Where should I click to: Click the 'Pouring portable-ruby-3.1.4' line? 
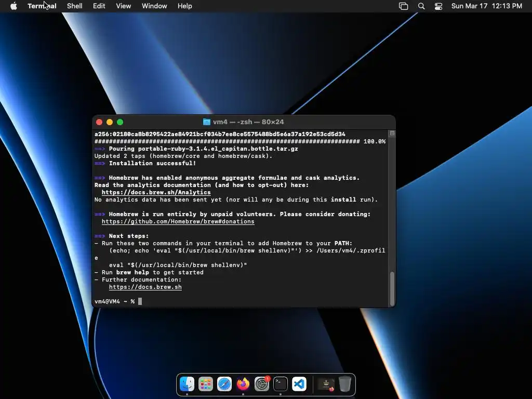pyautogui.click(x=196, y=149)
